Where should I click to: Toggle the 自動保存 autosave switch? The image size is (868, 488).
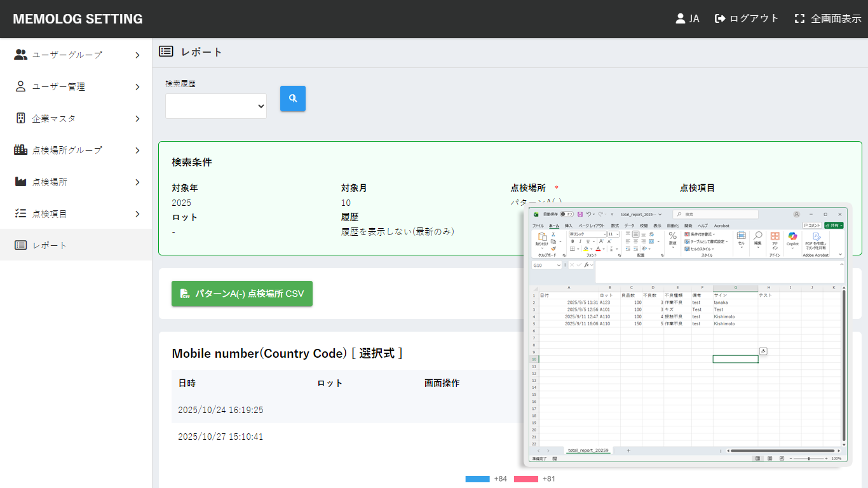tap(566, 214)
